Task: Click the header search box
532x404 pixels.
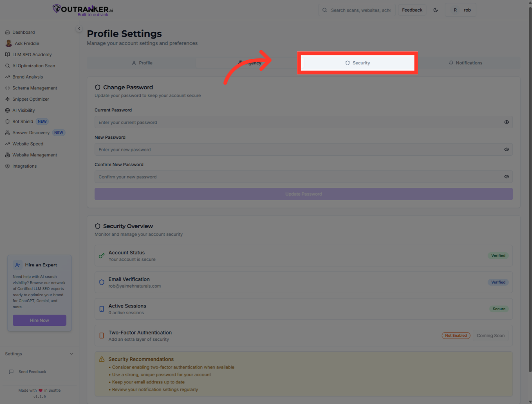Action: pyautogui.click(x=357, y=10)
